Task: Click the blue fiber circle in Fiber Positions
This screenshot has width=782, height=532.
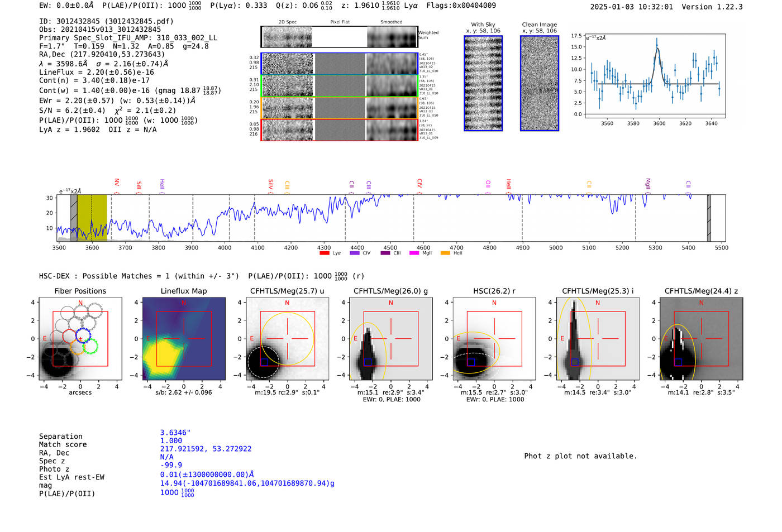Action: (83, 336)
